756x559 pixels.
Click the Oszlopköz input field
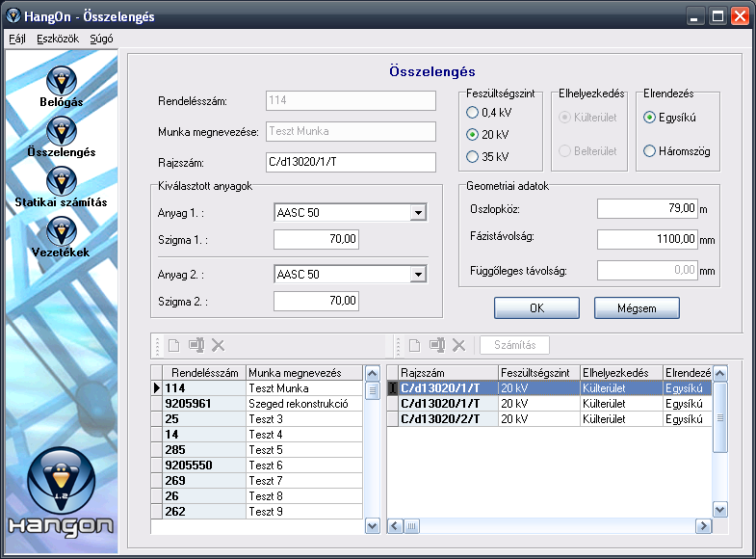[647, 209]
